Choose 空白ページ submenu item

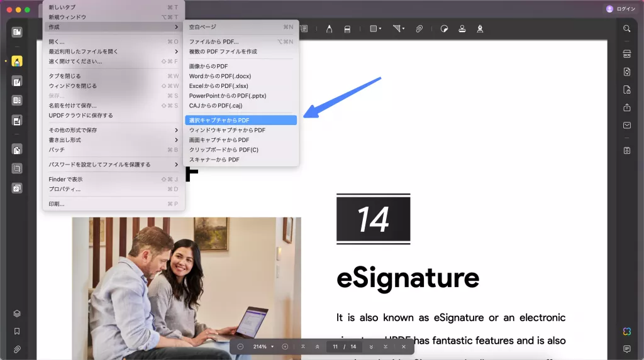click(241, 27)
